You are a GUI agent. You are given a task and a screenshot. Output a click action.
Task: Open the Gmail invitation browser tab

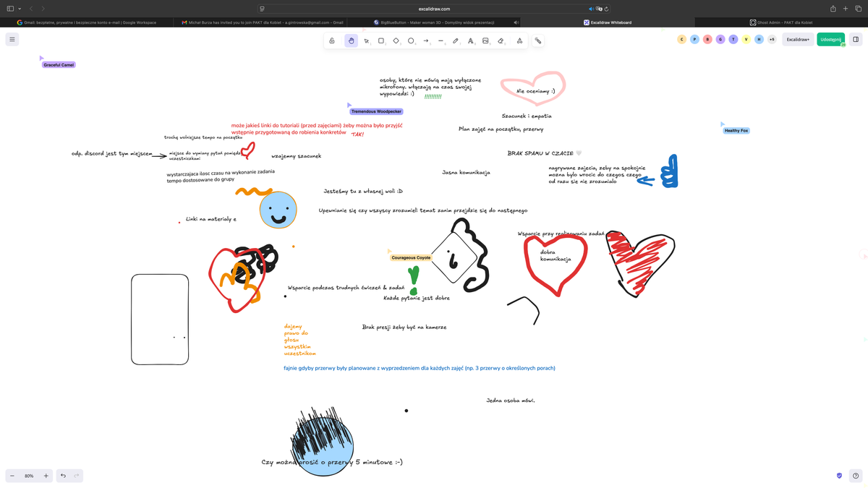(x=260, y=22)
